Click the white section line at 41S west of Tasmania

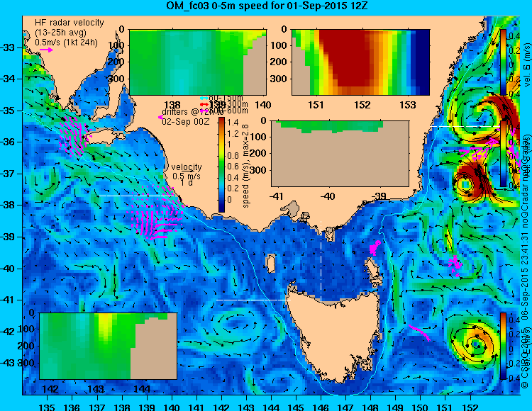tap(254, 300)
